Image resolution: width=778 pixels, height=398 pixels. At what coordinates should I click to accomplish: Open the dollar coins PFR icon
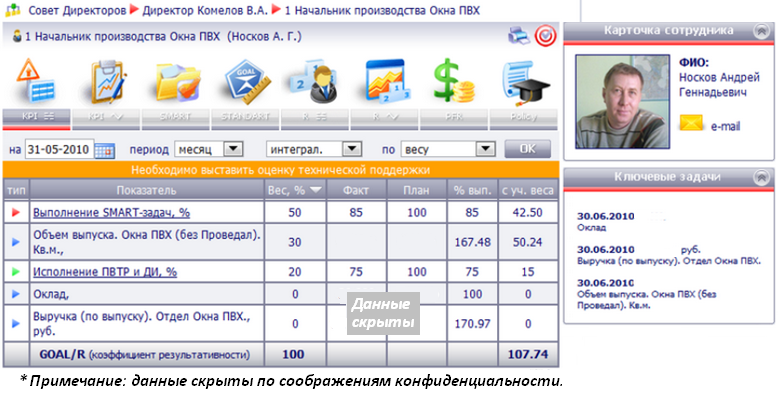click(454, 81)
